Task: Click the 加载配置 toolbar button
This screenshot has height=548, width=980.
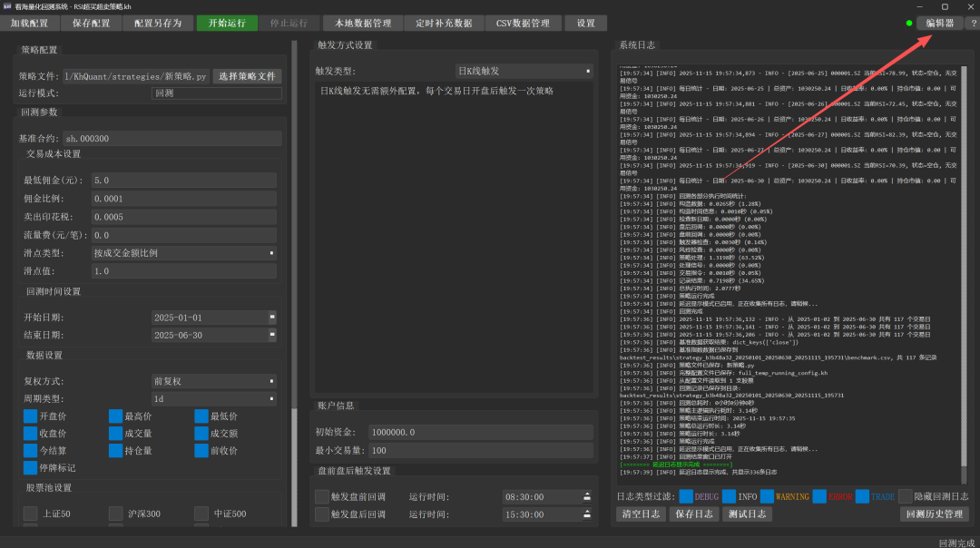Action: (29, 23)
